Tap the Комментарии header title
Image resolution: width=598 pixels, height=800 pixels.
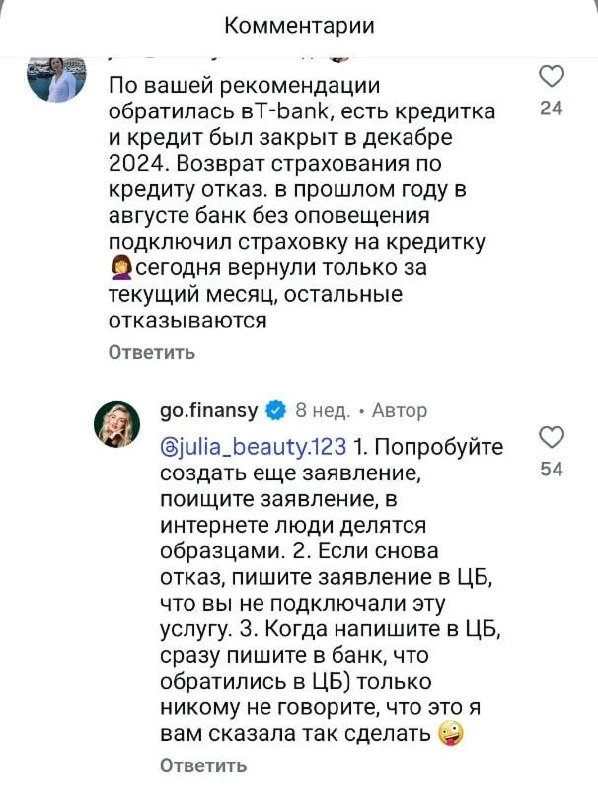[x=300, y=26]
